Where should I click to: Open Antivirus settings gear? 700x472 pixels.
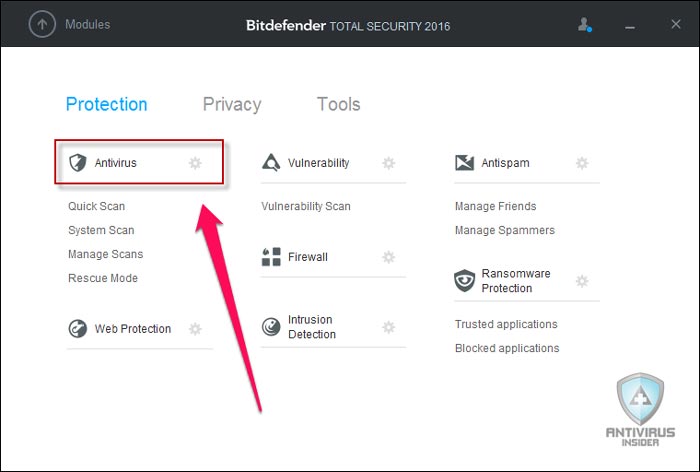[x=195, y=163]
